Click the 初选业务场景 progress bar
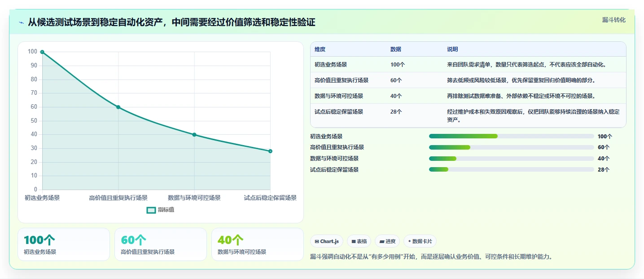The height and width of the screenshot is (279, 644). pyautogui.click(x=512, y=136)
